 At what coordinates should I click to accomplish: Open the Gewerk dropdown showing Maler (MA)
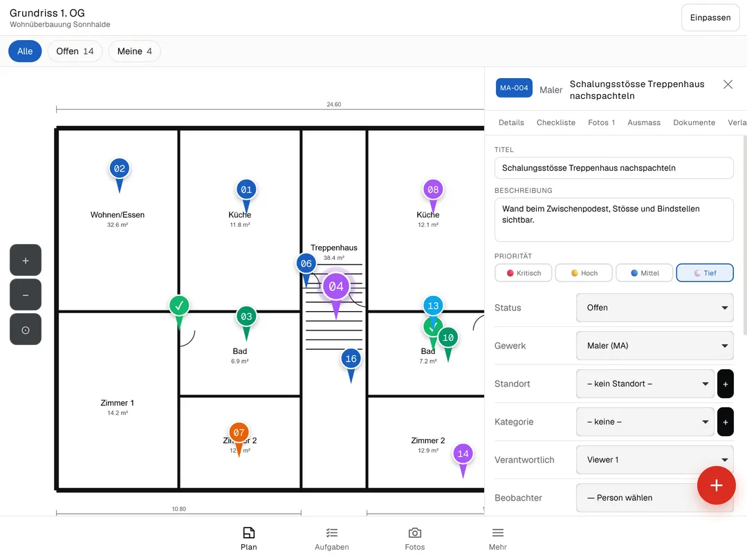654,346
